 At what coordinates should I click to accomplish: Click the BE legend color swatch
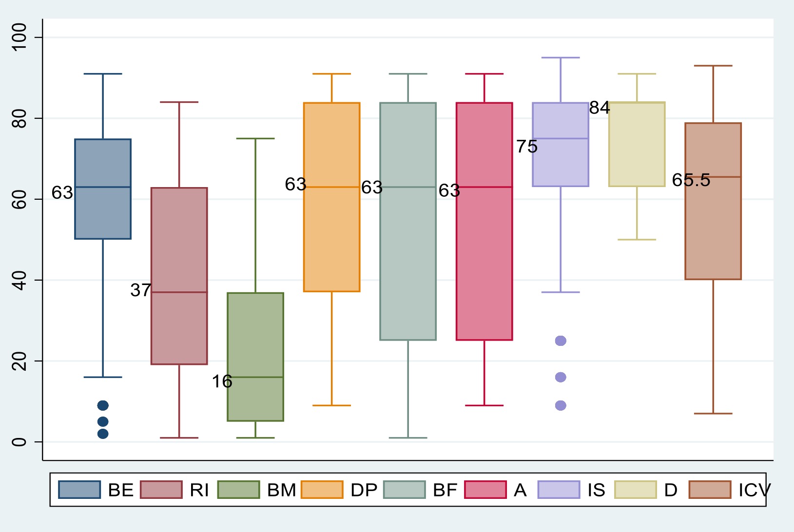click(79, 490)
